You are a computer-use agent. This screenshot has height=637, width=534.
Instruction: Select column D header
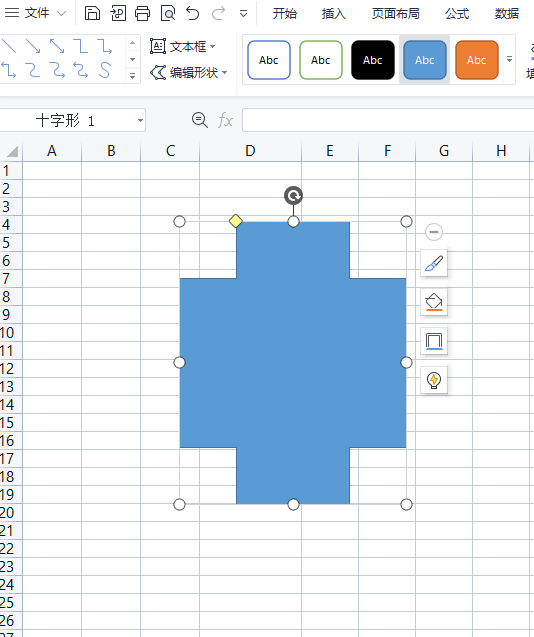coord(250,151)
